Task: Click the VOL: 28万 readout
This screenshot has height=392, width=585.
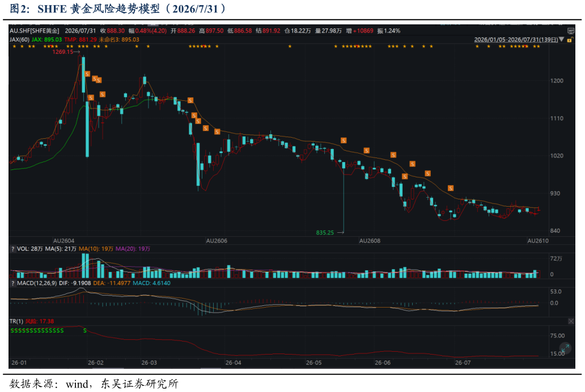Action: click(x=30, y=249)
